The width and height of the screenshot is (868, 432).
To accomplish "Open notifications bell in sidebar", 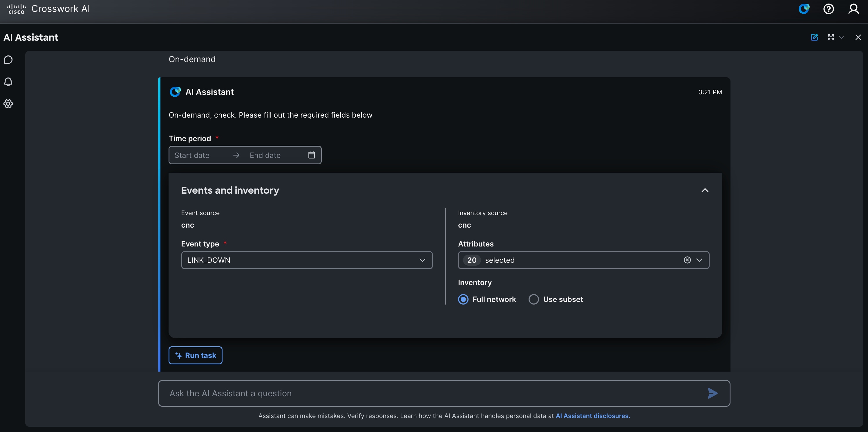I will pyautogui.click(x=8, y=82).
